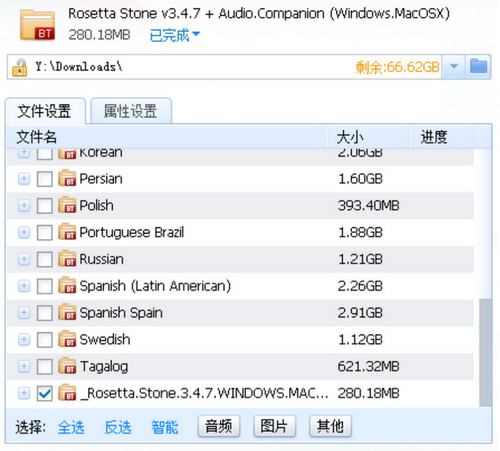The image size is (500, 451).
Task: Click the Spanish Spain BT folder icon
Action: coord(67,312)
